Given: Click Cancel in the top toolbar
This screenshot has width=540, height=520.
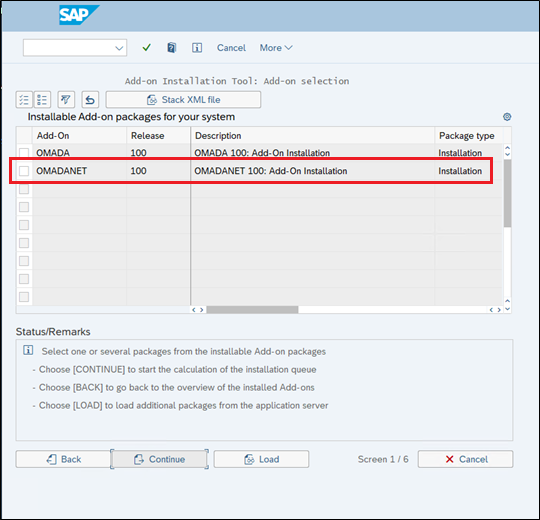Looking at the screenshot, I should tap(231, 48).
